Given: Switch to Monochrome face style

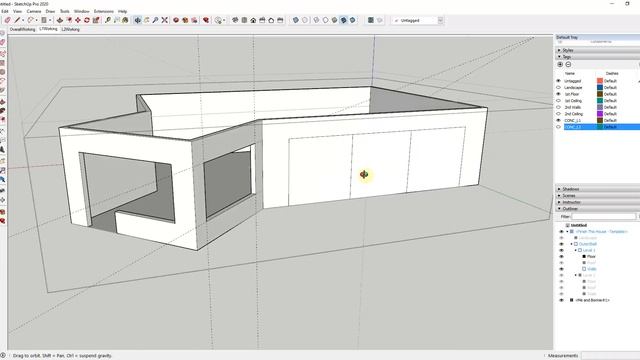Looking at the screenshot, I should [x=352, y=20].
